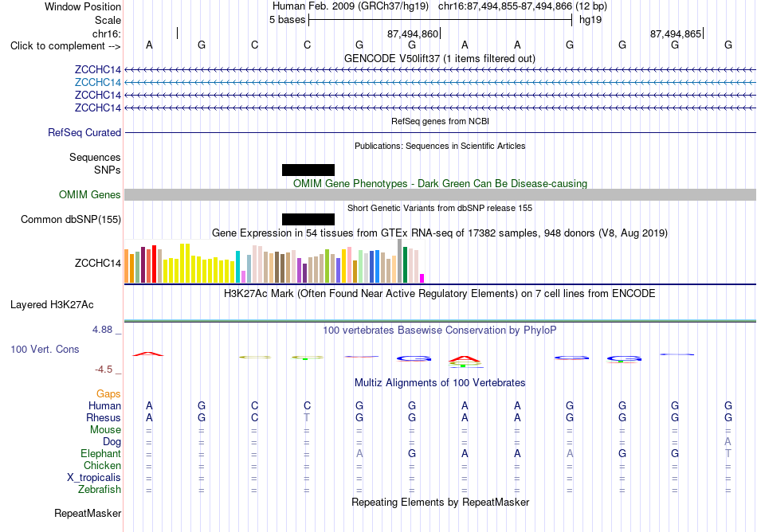The height and width of the screenshot is (532, 757).
Task: Click the cyan bar in GTEx chart
Action: click(237, 267)
